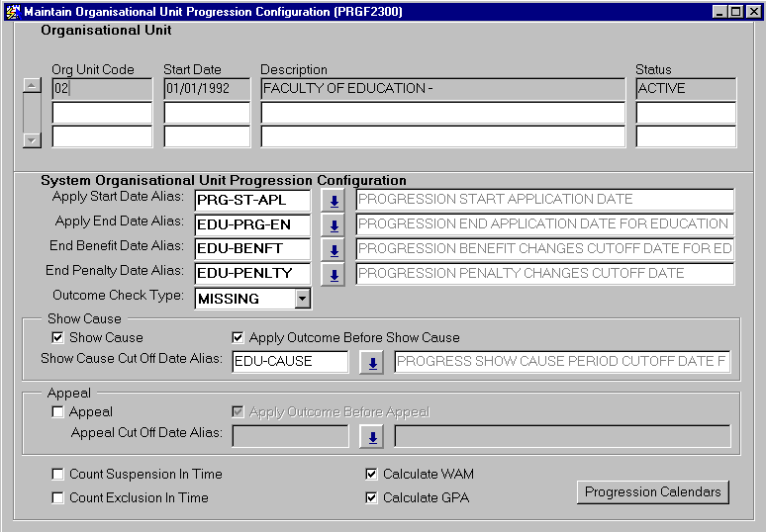Uncheck Calculate GPA checkbox

[372, 498]
